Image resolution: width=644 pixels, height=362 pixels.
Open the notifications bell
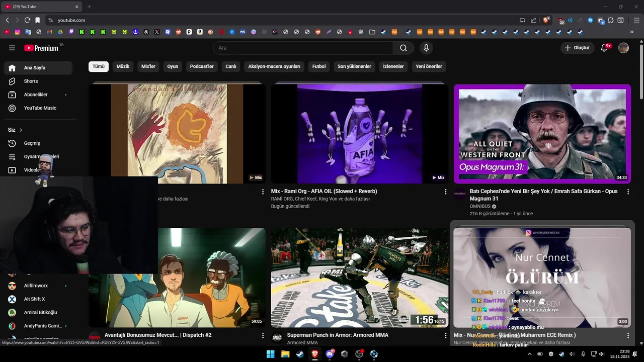pyautogui.click(x=605, y=48)
